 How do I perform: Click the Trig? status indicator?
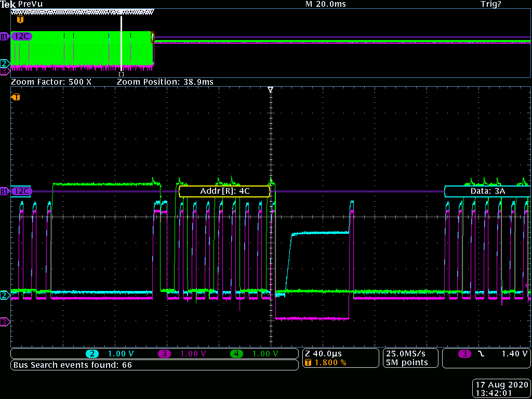[490, 4]
